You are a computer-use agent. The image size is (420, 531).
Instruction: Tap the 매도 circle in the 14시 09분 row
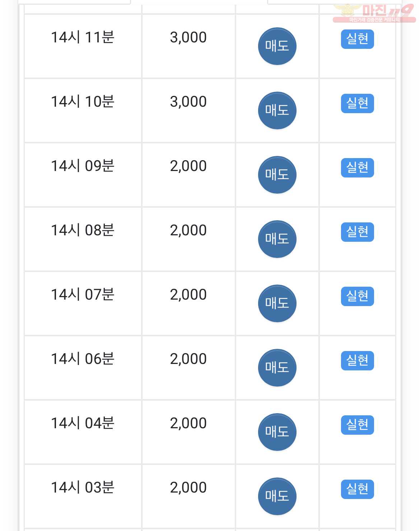tap(277, 175)
